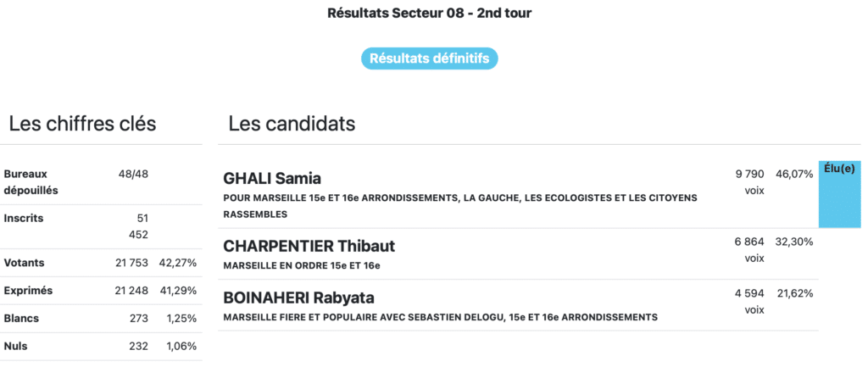The width and height of the screenshot is (868, 367).
Task: Select candidate name GHALI Samia
Action: click(x=272, y=178)
